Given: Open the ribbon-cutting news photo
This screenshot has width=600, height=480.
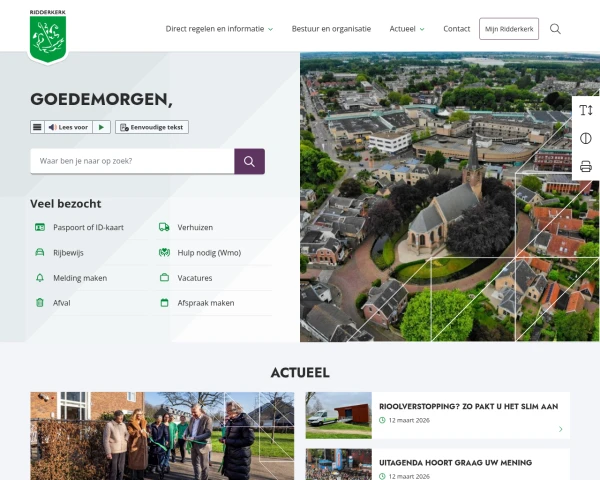Looking at the screenshot, I should coord(162,436).
